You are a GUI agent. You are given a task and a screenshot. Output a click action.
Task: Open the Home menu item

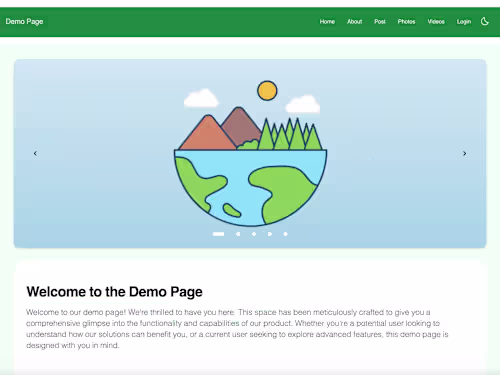point(327,22)
